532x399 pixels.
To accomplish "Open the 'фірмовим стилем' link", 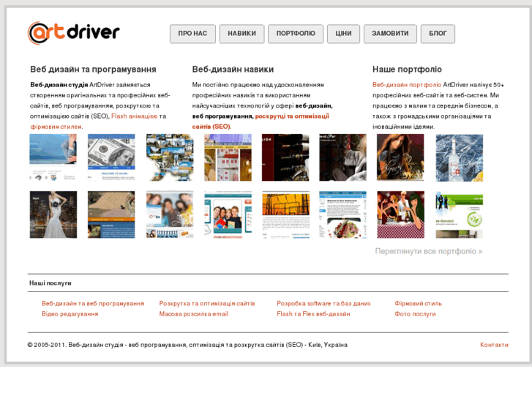I will (x=56, y=127).
